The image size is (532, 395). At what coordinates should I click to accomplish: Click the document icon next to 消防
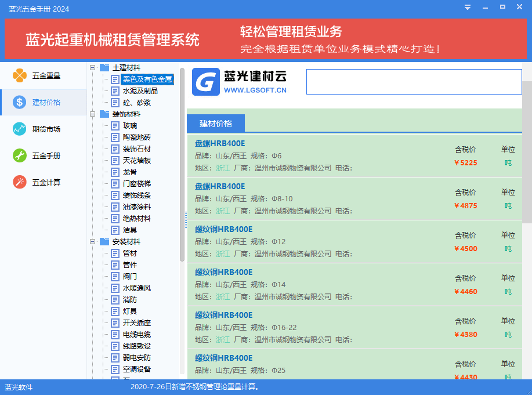pos(115,299)
